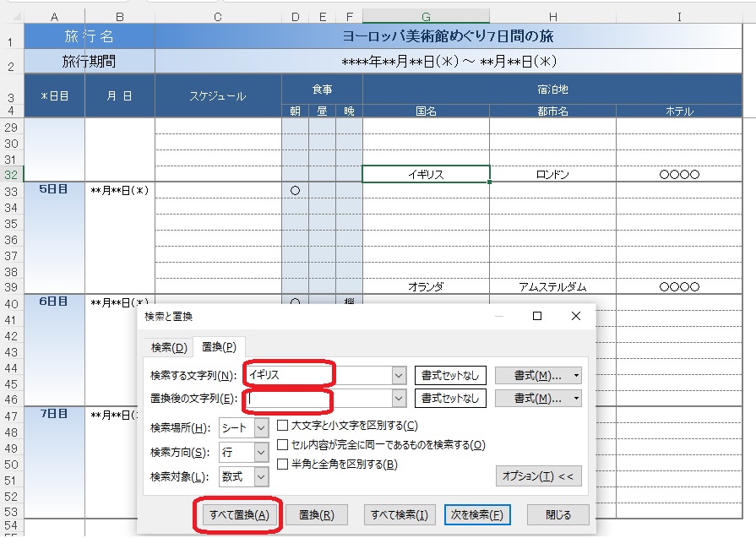Close dialog with the 閉じる button
The width and height of the screenshot is (756, 538).
click(557, 515)
